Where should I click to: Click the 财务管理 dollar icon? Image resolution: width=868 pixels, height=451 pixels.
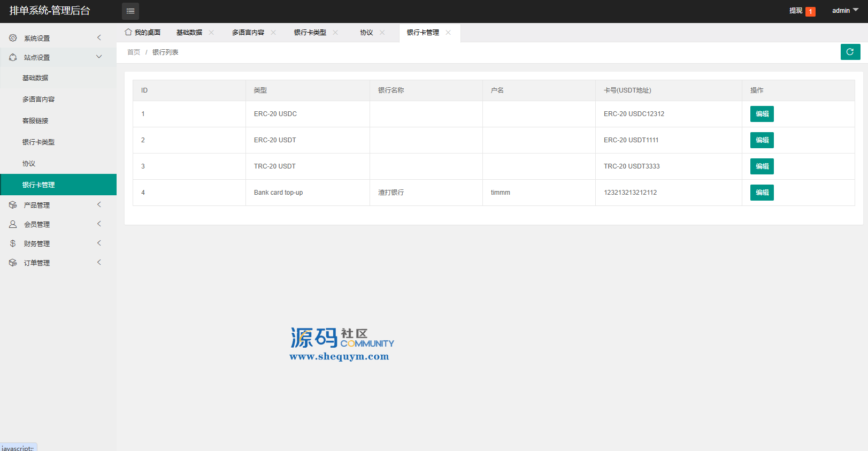tap(13, 243)
